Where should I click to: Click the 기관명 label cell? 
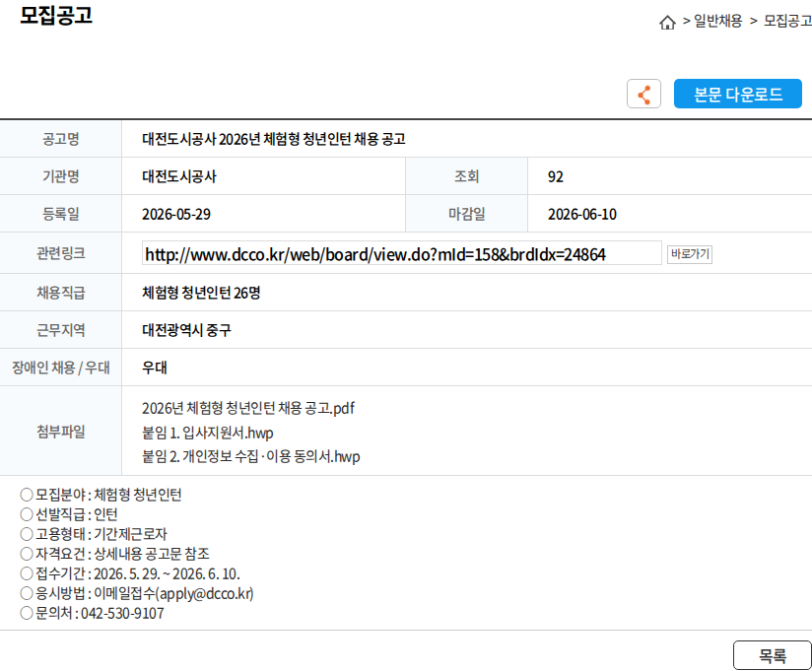(60, 176)
